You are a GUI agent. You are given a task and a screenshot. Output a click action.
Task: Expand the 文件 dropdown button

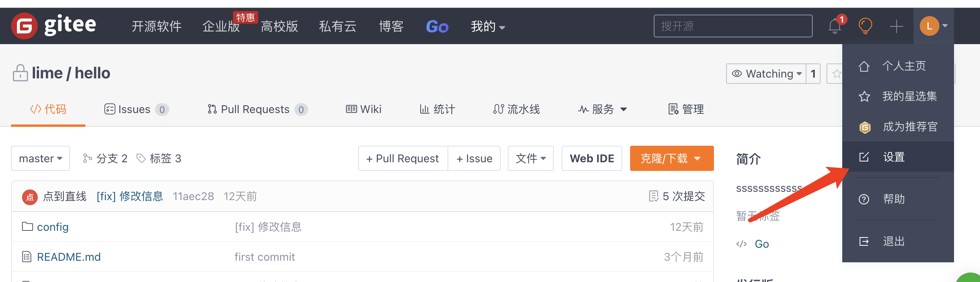pos(531,158)
